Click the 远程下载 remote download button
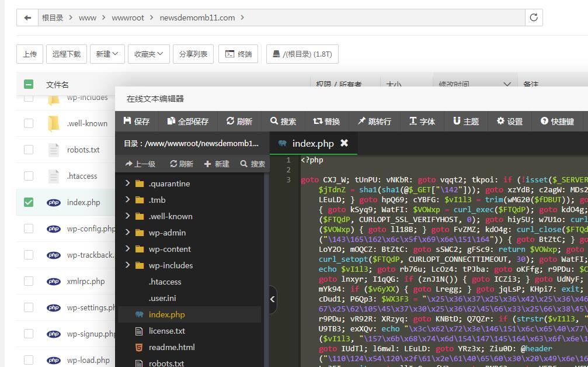The image size is (588, 367). click(x=67, y=54)
